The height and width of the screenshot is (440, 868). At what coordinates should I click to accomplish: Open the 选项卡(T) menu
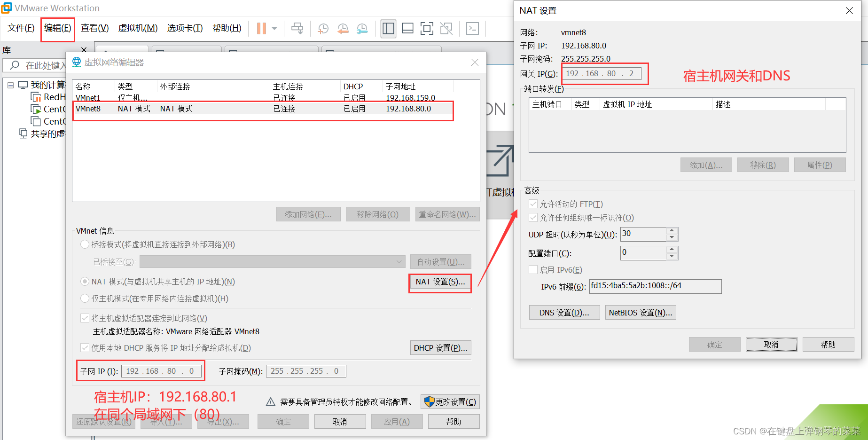(x=185, y=28)
